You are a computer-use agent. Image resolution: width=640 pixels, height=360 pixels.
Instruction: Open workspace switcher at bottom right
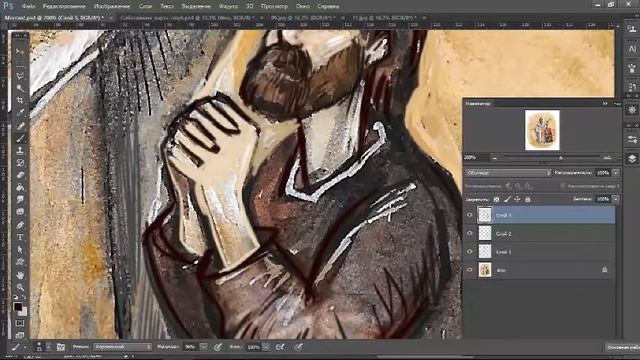[622, 347]
